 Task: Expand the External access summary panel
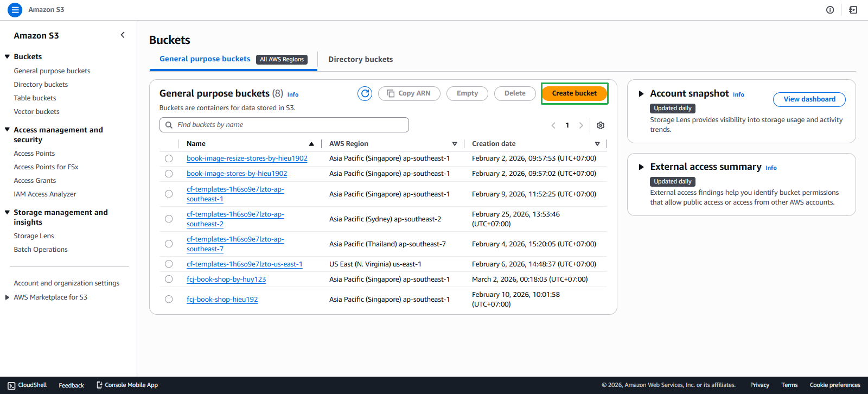click(641, 167)
